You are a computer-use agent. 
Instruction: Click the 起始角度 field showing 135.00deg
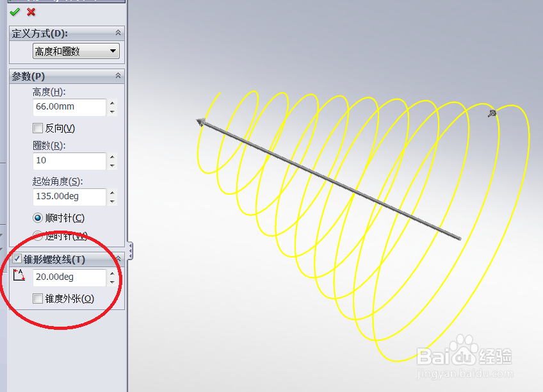click(x=69, y=197)
